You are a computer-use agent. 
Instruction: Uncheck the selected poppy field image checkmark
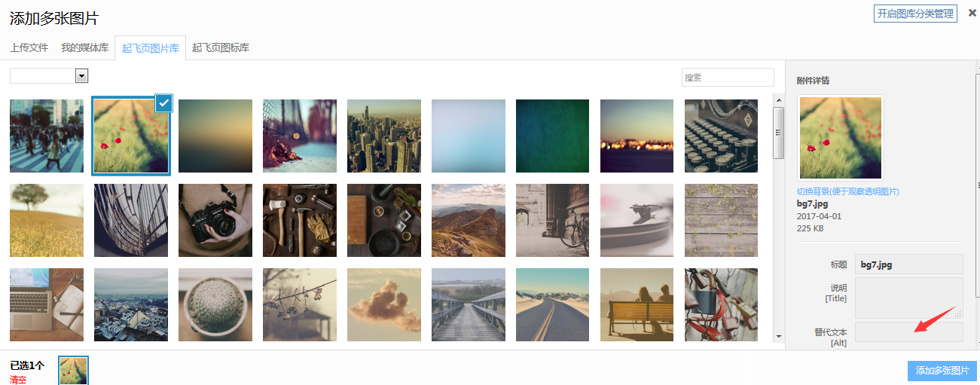(164, 103)
